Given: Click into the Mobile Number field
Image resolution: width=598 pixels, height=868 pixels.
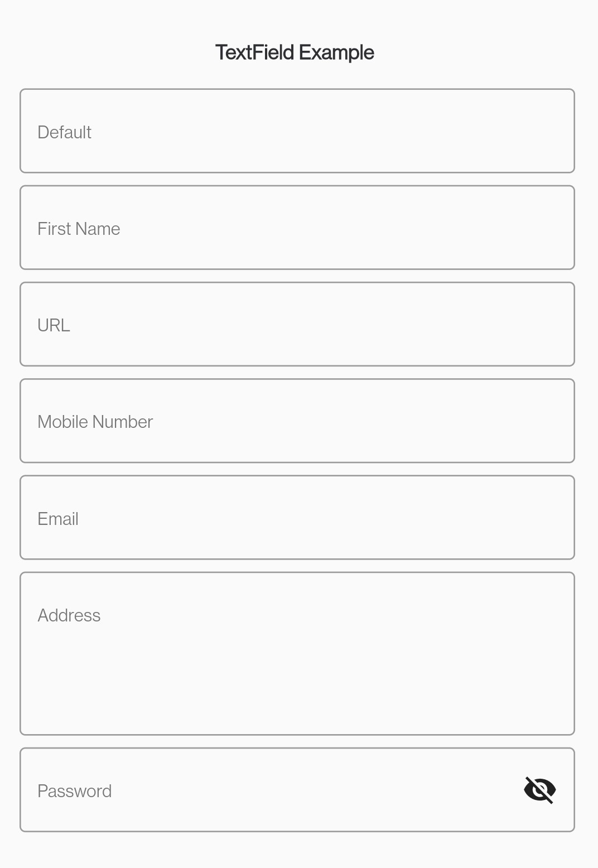Looking at the screenshot, I should [x=297, y=421].
